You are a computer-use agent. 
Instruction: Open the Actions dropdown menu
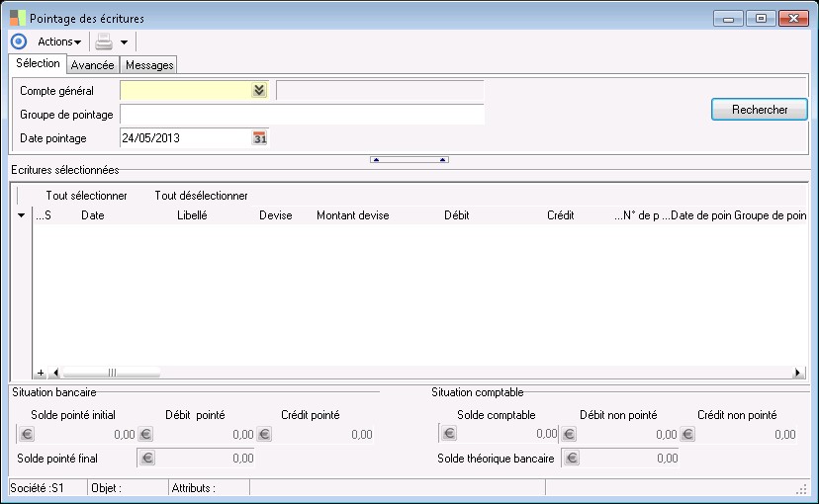[58, 42]
